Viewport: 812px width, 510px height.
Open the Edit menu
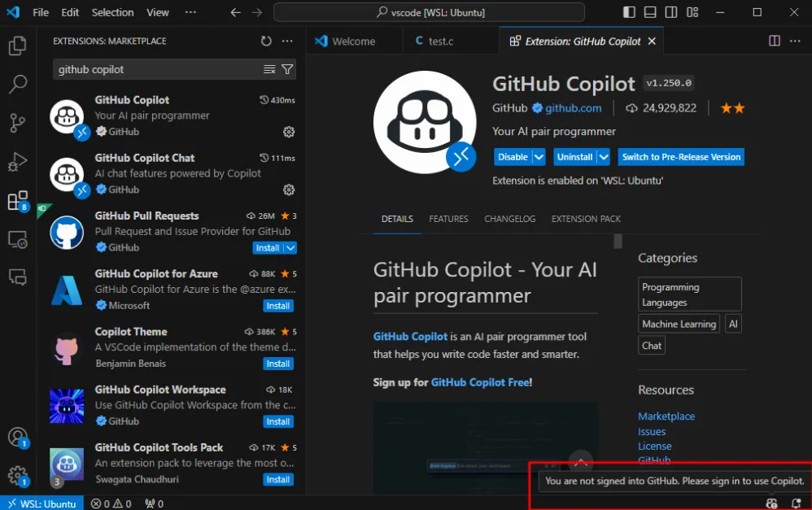(70, 12)
